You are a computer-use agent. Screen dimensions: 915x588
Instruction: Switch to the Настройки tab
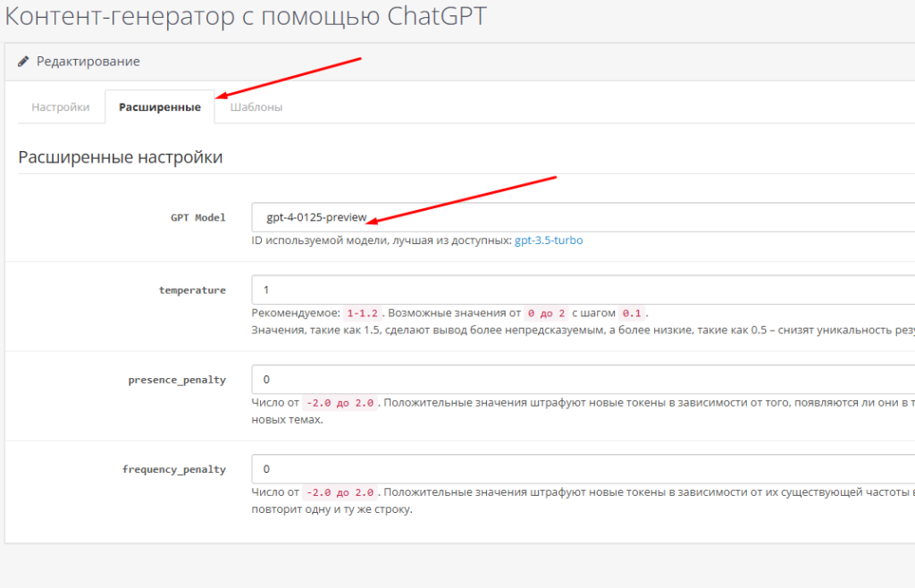click(61, 107)
